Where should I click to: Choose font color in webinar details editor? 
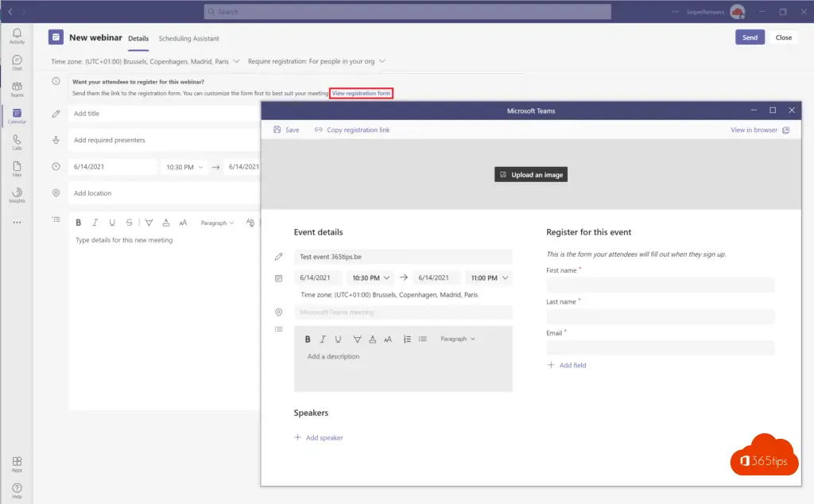(x=166, y=223)
